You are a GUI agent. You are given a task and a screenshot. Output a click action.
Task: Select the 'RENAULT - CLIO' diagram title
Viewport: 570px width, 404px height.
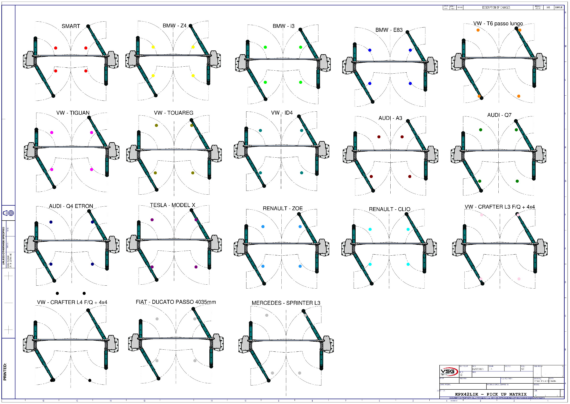tap(389, 209)
